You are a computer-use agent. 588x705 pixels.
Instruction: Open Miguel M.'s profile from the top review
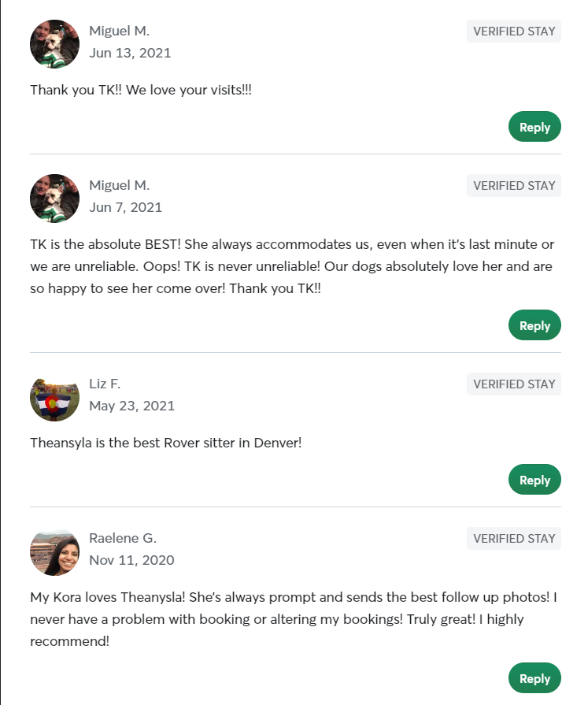tap(119, 30)
